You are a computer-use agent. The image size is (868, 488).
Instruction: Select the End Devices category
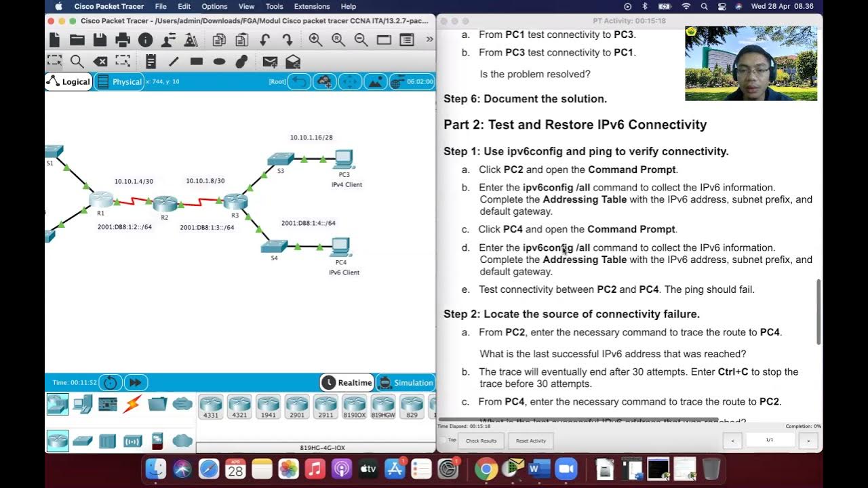83,404
